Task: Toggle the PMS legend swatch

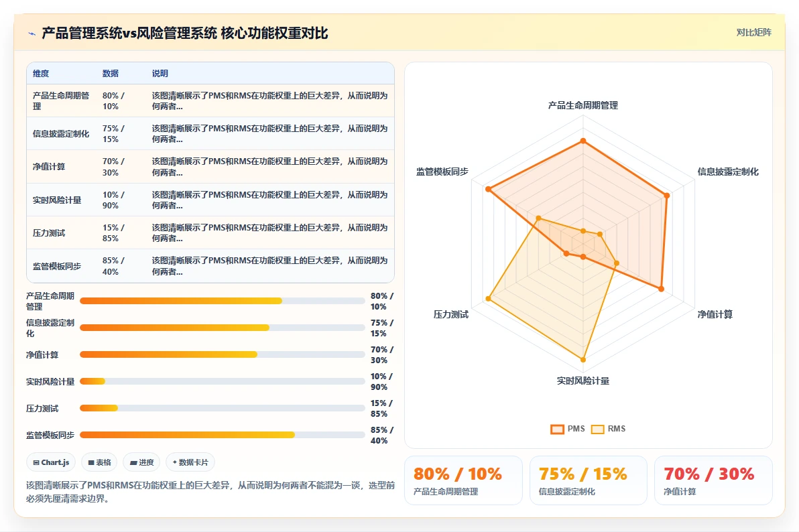Action: pyautogui.click(x=557, y=429)
